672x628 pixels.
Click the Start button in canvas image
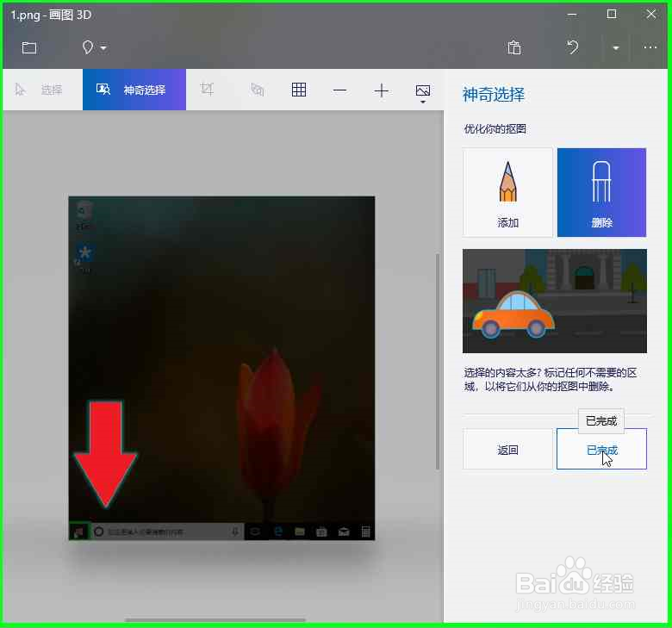(x=79, y=532)
